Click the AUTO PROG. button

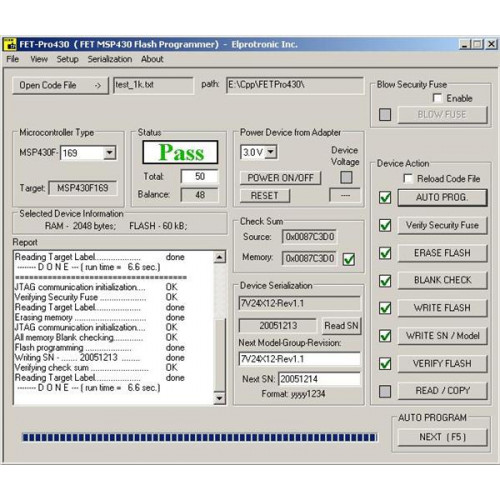tap(442, 198)
